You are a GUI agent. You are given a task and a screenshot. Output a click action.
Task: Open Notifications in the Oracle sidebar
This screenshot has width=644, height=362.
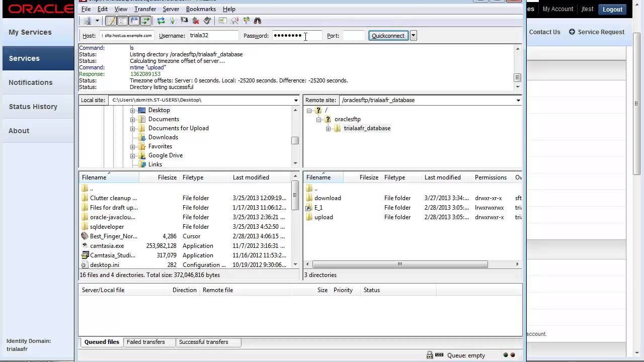tap(30, 82)
